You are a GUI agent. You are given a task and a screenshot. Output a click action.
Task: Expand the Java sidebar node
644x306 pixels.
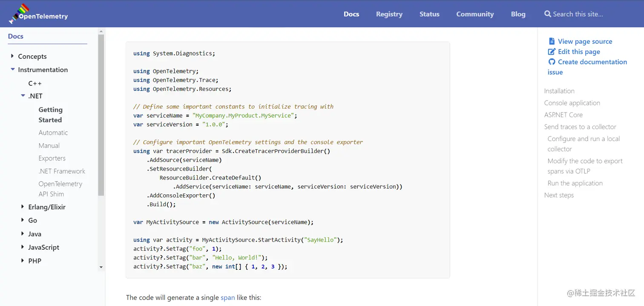[x=23, y=234]
